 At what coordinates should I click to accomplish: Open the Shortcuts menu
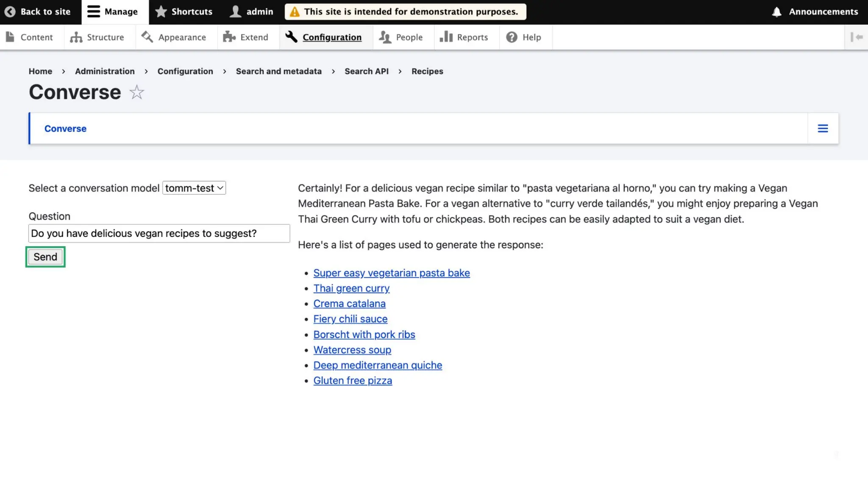184,12
